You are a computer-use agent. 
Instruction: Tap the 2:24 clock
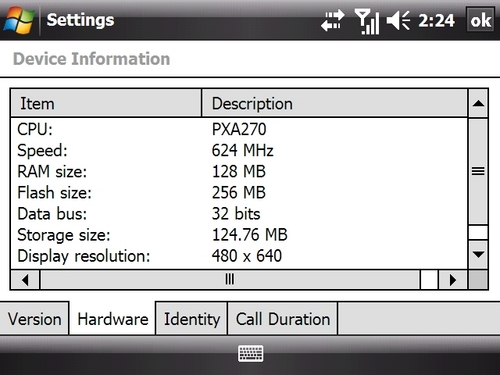click(436, 21)
